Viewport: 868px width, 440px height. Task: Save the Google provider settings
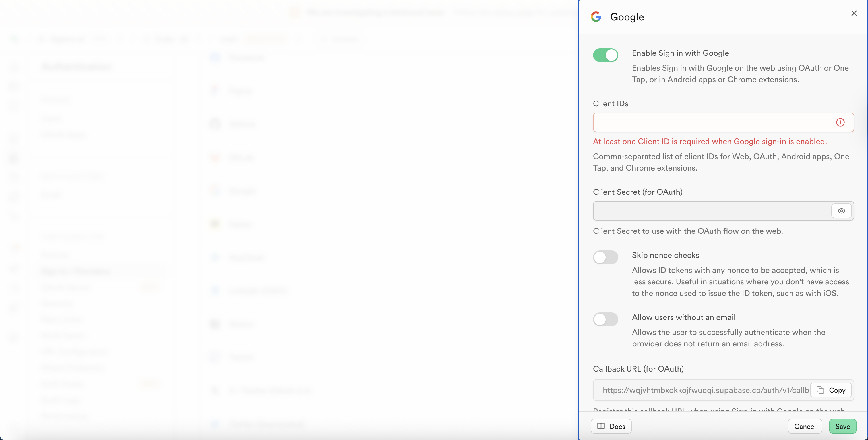[842, 426]
